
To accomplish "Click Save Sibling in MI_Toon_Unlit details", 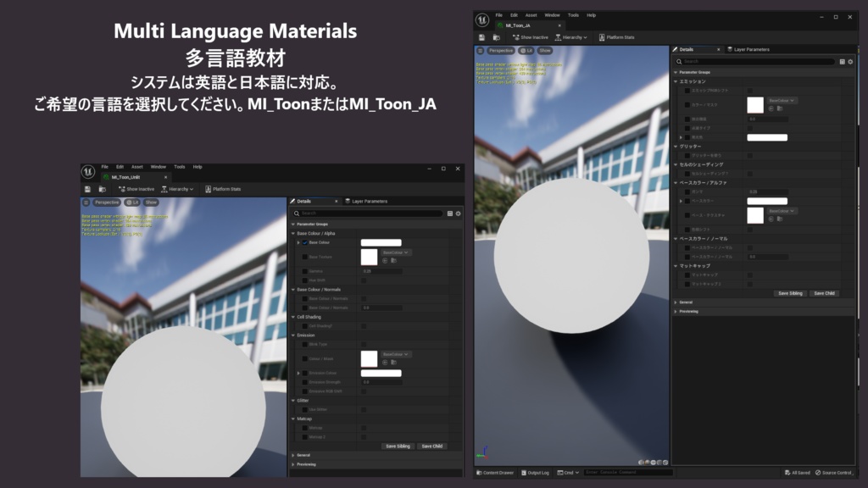I will pyautogui.click(x=398, y=446).
